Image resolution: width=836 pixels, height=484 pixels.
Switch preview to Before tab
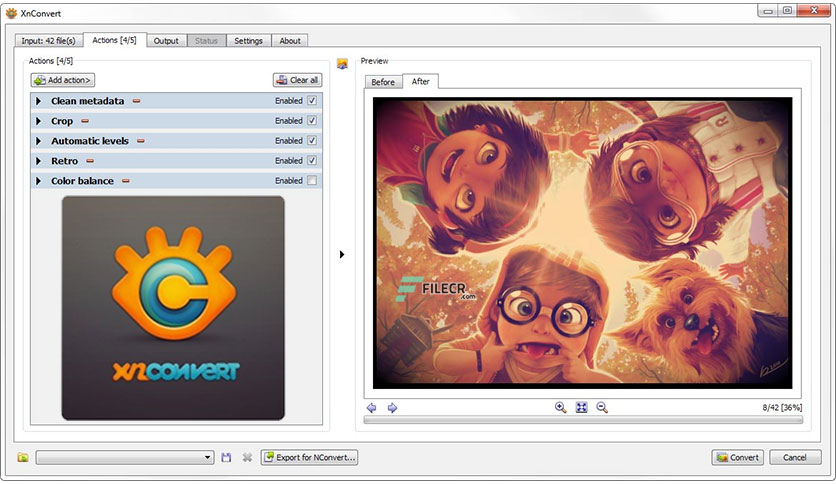(383, 82)
